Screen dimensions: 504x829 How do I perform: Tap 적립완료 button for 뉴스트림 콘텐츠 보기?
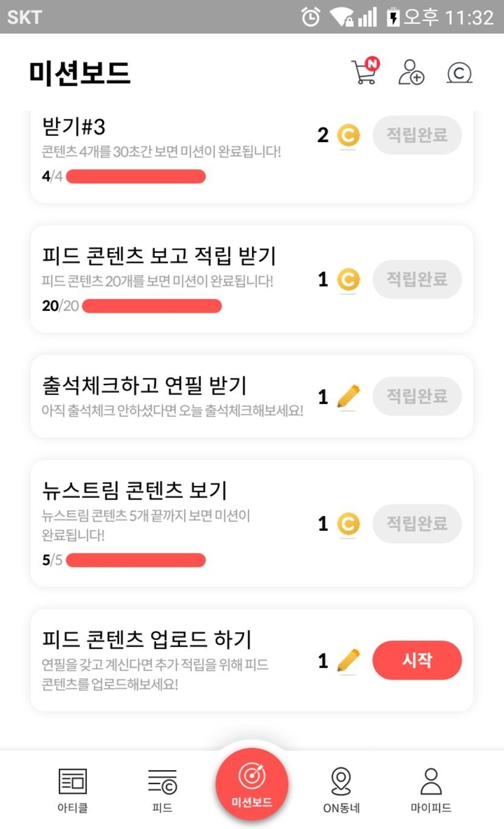[417, 524]
